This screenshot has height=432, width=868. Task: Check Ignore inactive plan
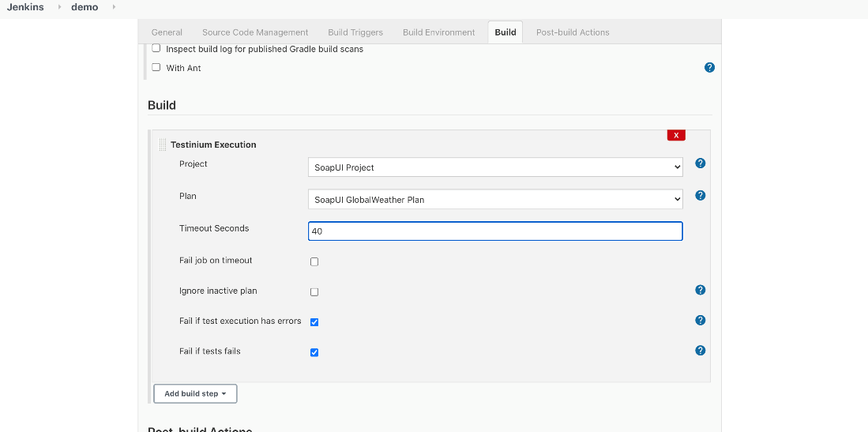tap(314, 292)
